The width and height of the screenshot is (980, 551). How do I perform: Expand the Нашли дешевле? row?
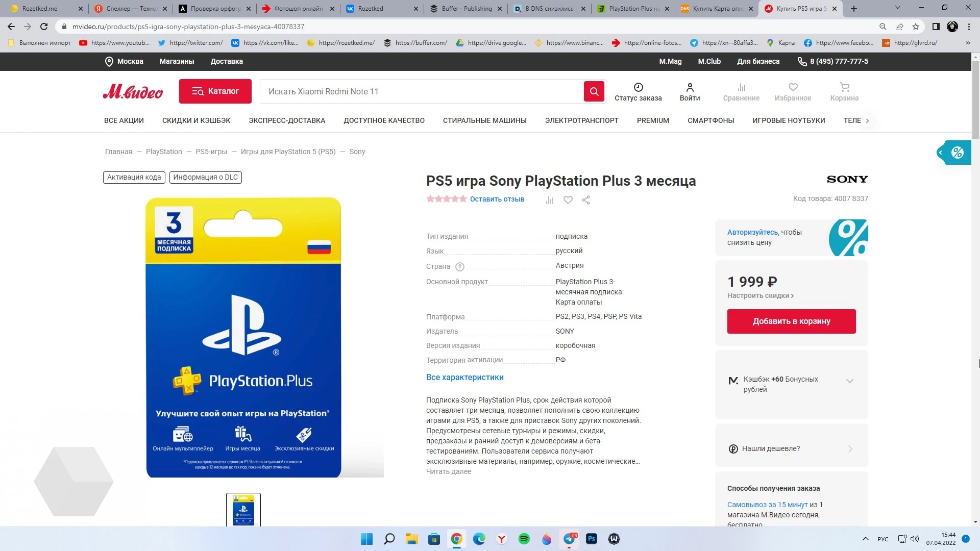click(x=791, y=448)
